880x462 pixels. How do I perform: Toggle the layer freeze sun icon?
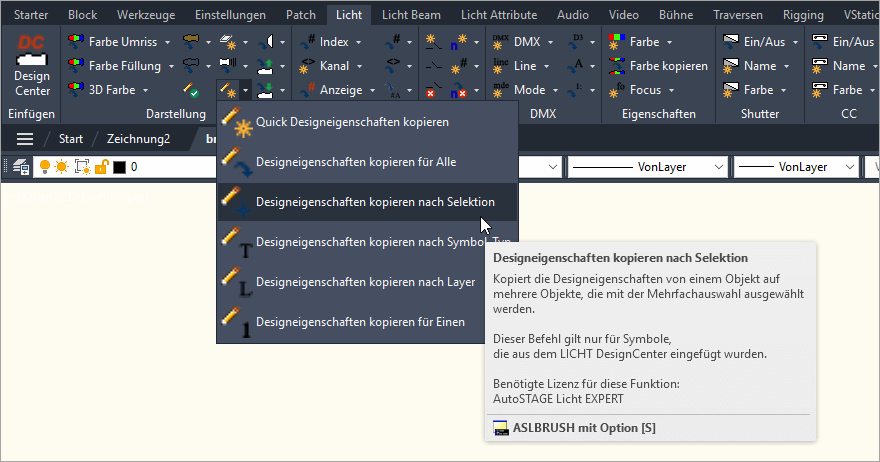pos(61,167)
